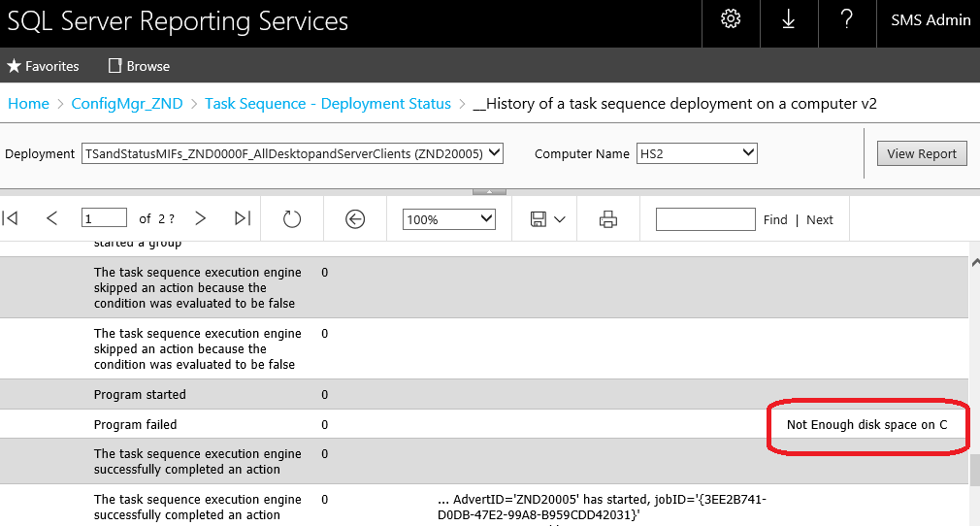Click the current page number field
This screenshot has height=526, width=980.
tap(105, 219)
